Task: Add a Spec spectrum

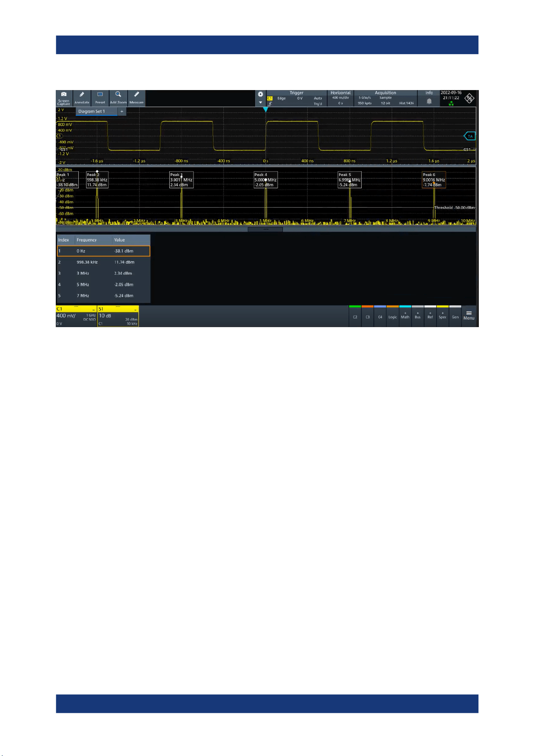Action: (x=443, y=317)
